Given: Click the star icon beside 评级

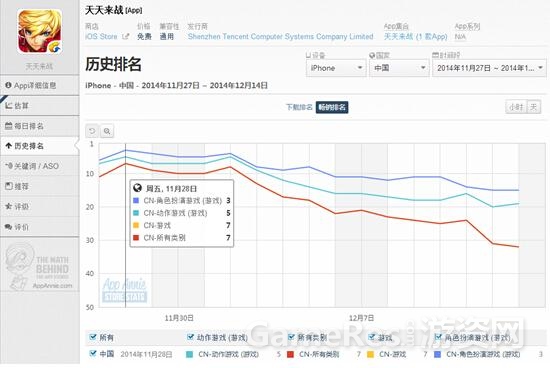Looking at the screenshot, I should click(8, 206).
